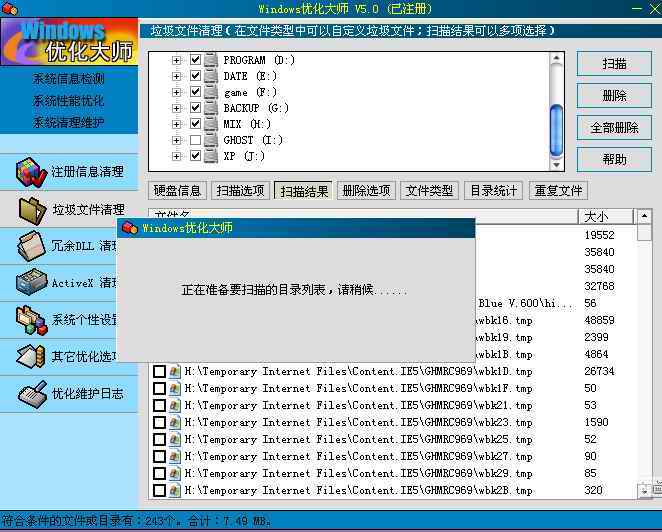Click the 删除 delete button

pyautogui.click(x=614, y=96)
